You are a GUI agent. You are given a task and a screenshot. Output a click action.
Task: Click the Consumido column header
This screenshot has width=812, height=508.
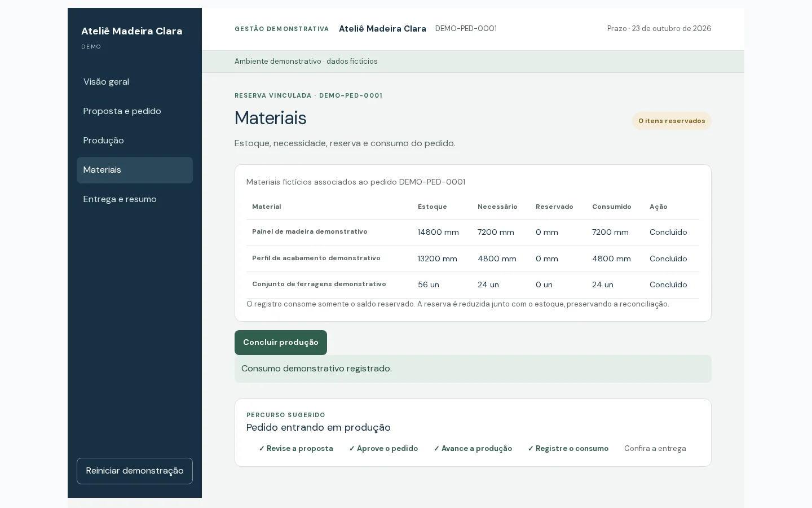pos(612,207)
